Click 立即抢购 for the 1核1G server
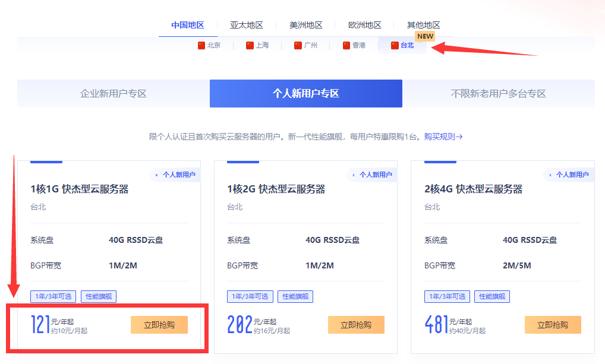Image resolution: width=605 pixels, height=364 pixels. [x=159, y=325]
